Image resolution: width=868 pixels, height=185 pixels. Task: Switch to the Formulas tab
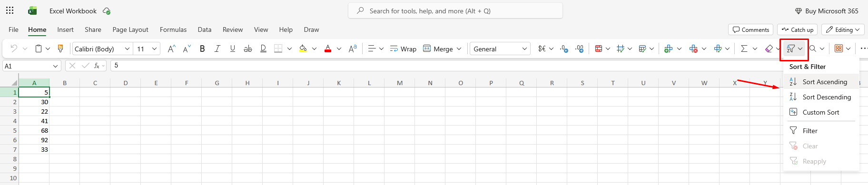point(173,29)
